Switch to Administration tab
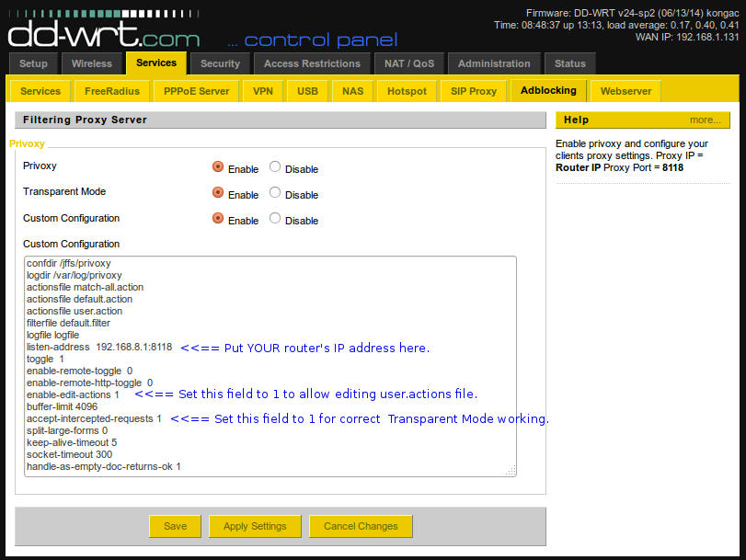This screenshot has width=746, height=560. 494,63
